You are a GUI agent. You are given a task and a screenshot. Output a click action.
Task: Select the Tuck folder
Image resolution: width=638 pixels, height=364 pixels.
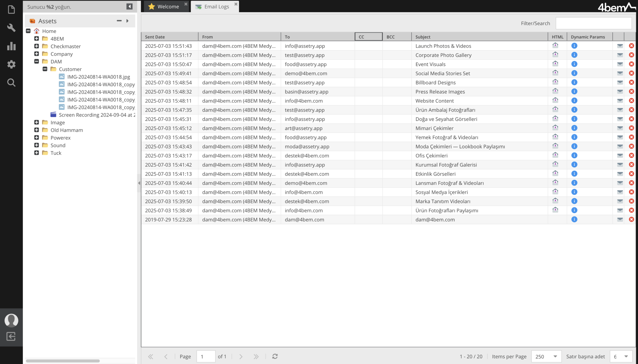(56, 153)
